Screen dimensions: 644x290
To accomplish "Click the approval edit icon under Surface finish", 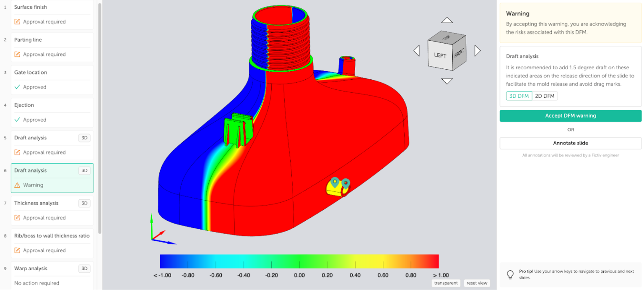I will 17,21.
